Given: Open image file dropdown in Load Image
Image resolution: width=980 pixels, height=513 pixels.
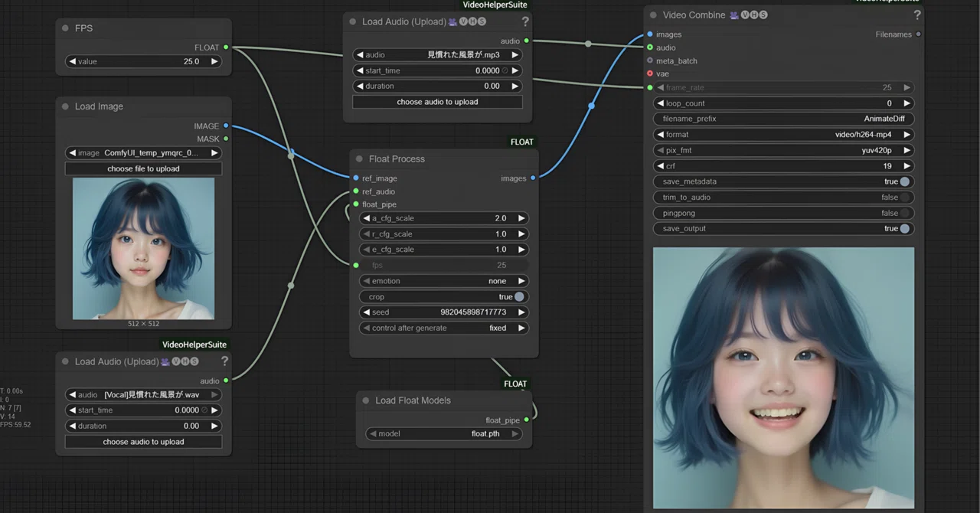Looking at the screenshot, I should tap(143, 152).
